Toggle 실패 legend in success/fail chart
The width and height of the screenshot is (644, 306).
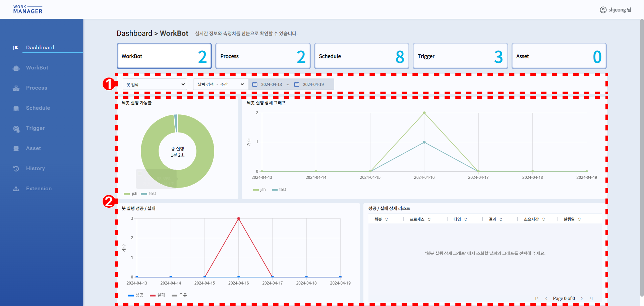pos(158,295)
